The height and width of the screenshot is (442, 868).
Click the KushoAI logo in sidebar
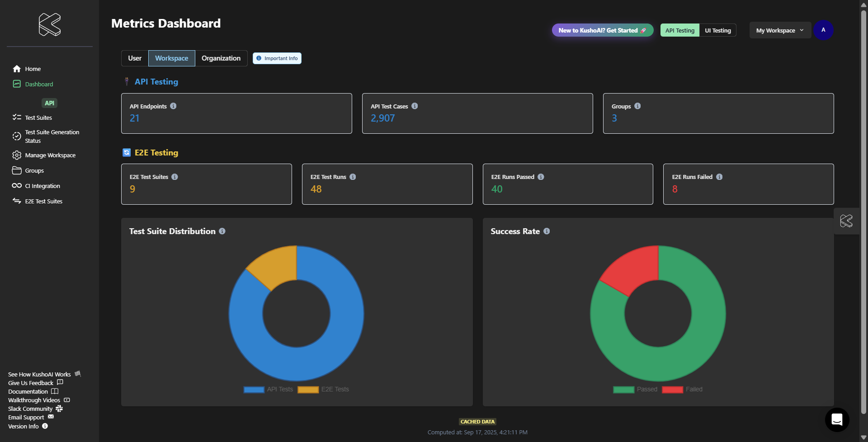[50, 24]
